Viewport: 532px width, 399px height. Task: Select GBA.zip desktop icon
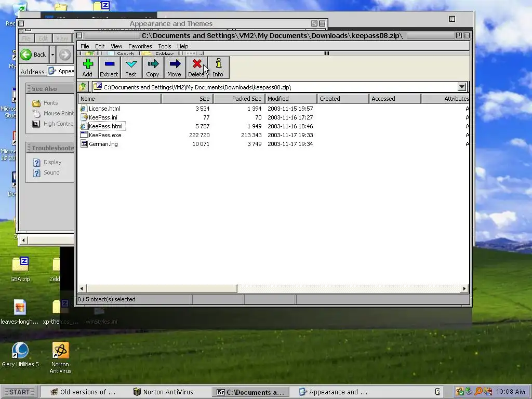pos(20,270)
